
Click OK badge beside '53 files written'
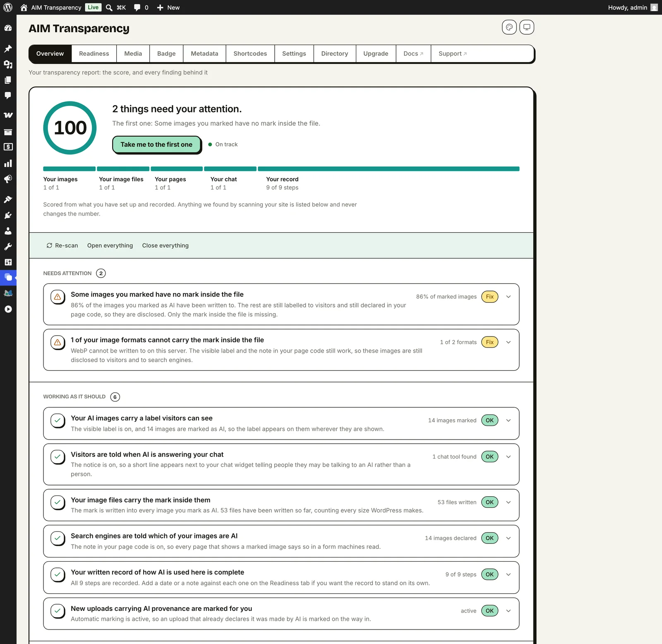pyautogui.click(x=490, y=502)
